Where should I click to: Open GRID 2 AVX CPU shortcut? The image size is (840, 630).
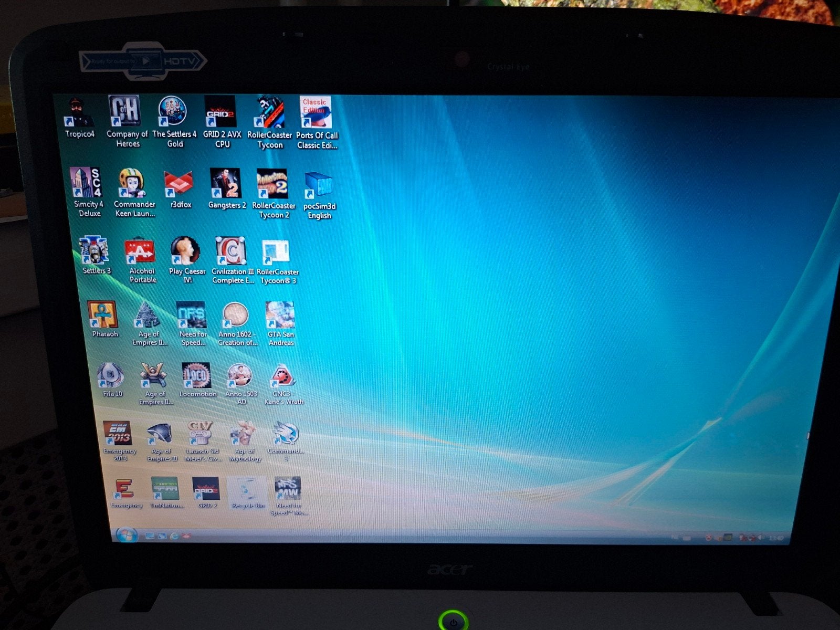[221, 122]
